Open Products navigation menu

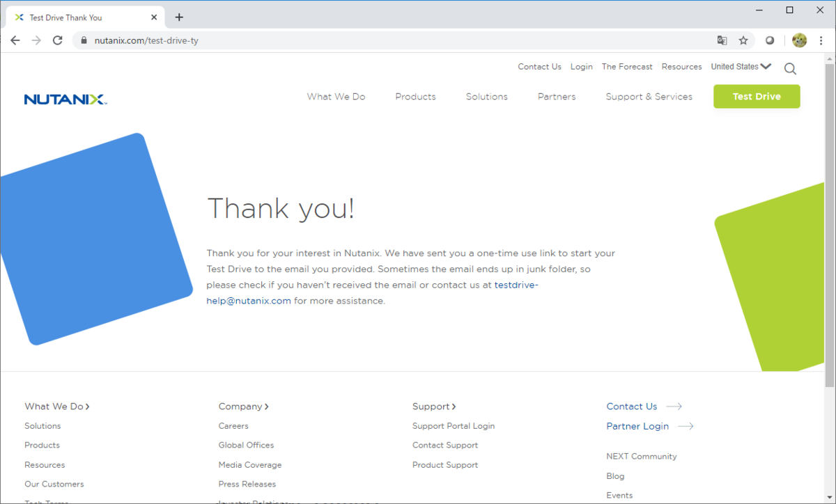[415, 97]
